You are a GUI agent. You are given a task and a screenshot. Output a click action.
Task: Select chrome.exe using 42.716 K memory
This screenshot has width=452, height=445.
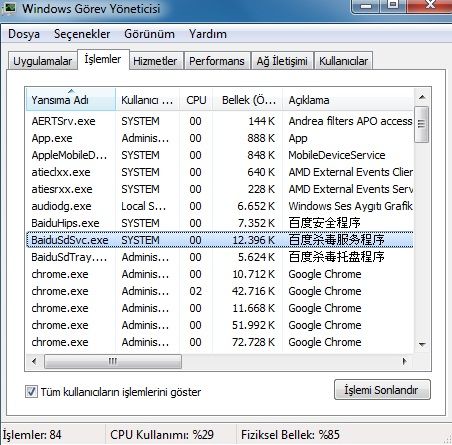point(220,291)
